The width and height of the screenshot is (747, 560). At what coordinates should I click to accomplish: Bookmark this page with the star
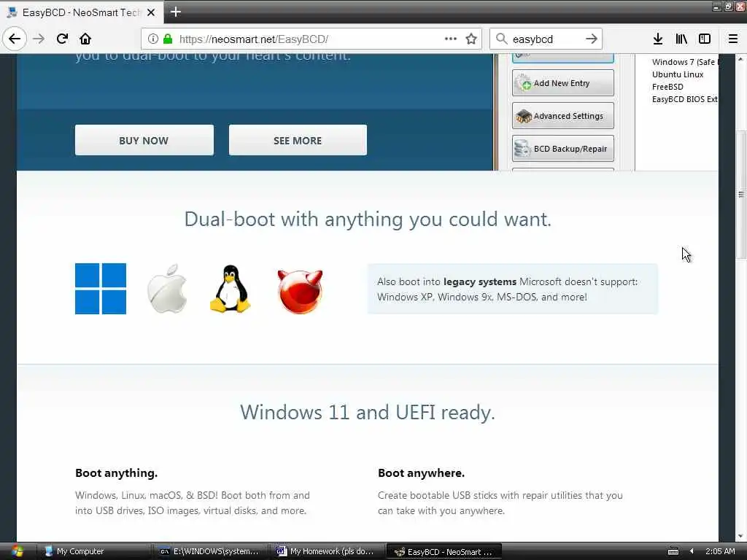coord(471,39)
